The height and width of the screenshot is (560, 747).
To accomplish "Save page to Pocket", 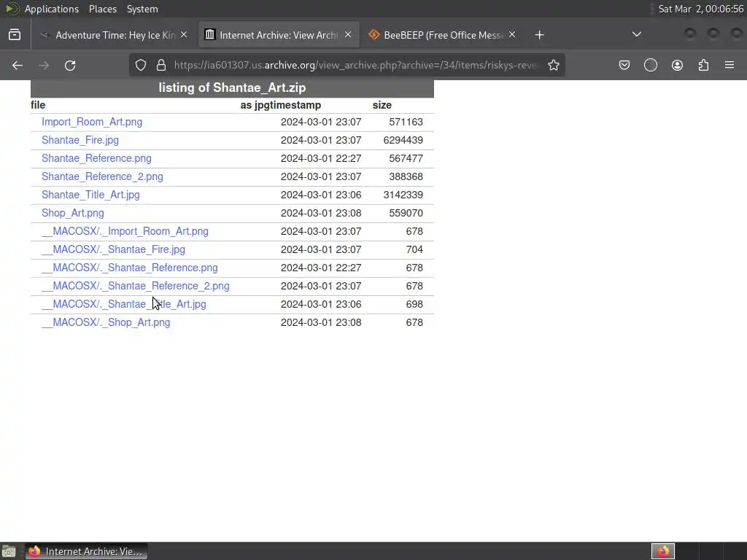I will click(624, 65).
